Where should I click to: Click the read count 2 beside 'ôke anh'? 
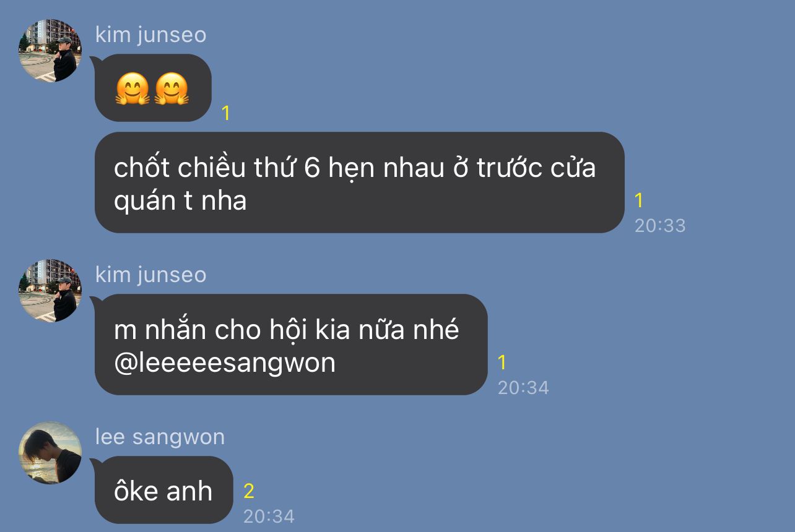(249, 491)
